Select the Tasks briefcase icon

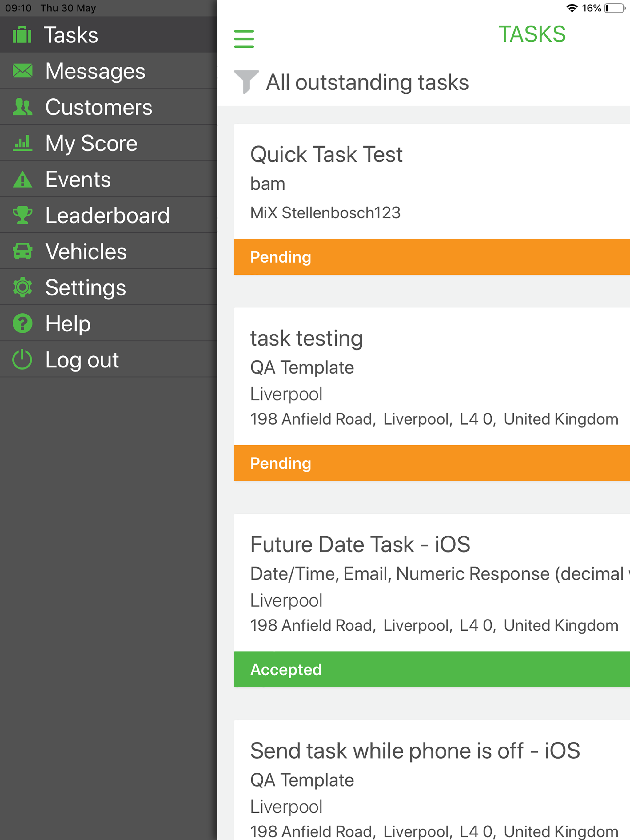point(22,35)
